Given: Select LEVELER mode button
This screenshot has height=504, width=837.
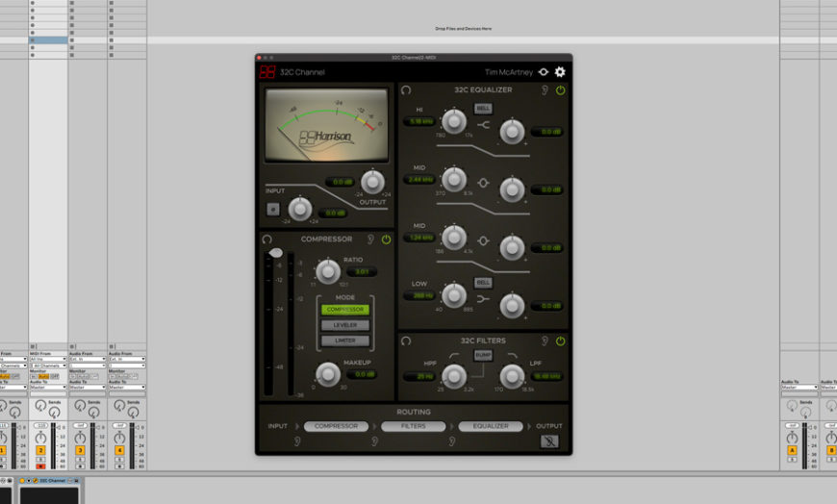Looking at the screenshot, I should click(345, 325).
